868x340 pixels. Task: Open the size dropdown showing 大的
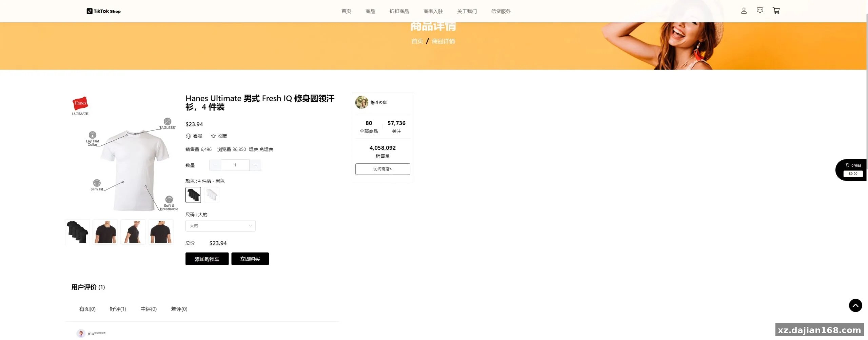pyautogui.click(x=220, y=226)
